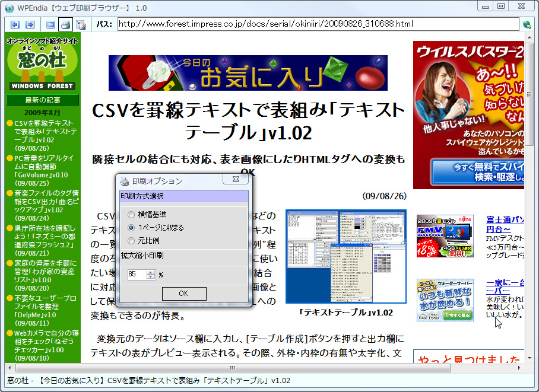Close the 印刷オプション dialog
The height and width of the screenshot is (392, 539).
click(236, 179)
